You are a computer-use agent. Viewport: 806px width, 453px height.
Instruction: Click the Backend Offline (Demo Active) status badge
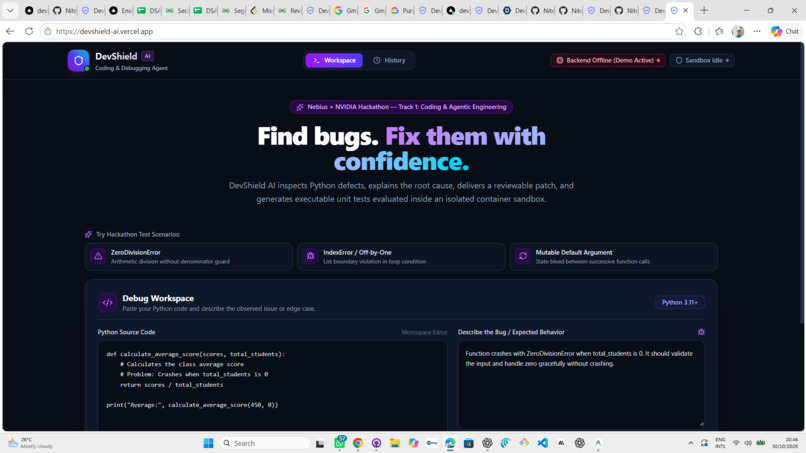[x=608, y=60]
